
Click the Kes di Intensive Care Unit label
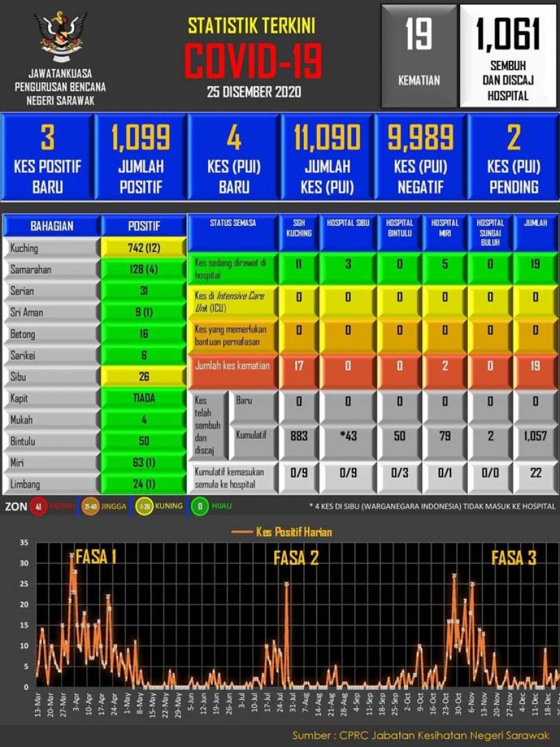pos(233,302)
